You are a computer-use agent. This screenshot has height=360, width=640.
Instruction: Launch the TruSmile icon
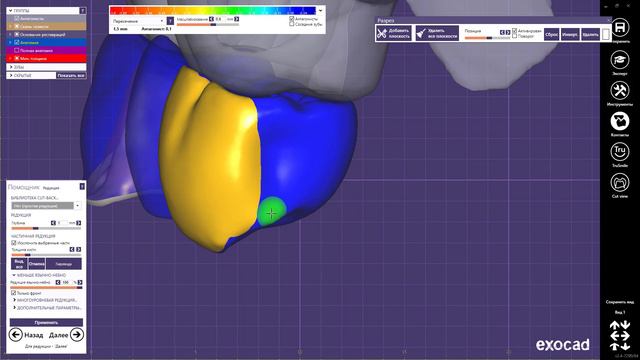click(620, 152)
